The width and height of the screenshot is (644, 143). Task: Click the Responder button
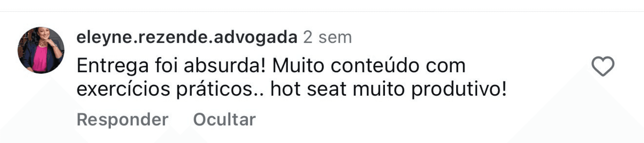(122, 119)
